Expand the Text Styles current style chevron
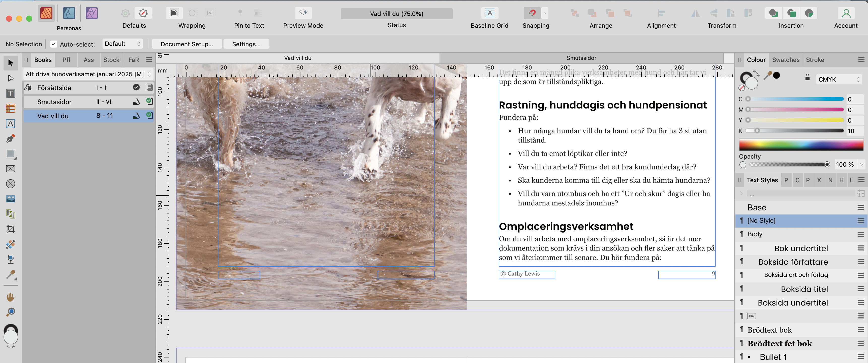 (741, 193)
